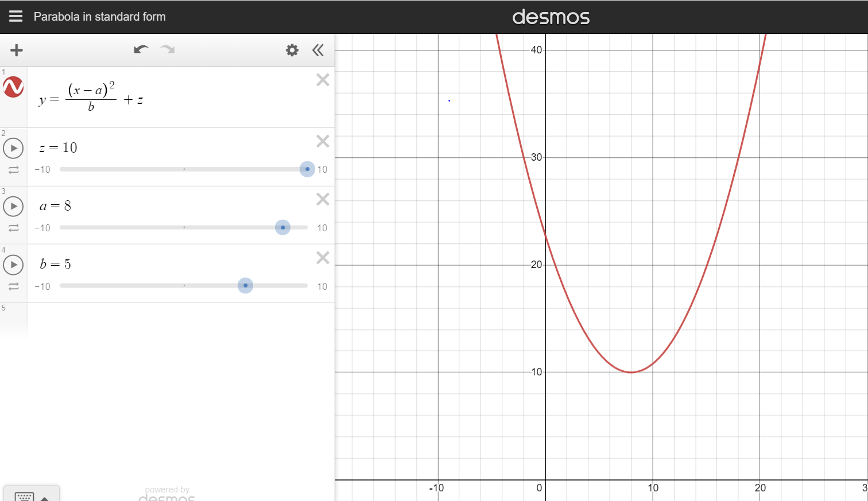Edit the b slider upper limit 10

tap(322, 286)
